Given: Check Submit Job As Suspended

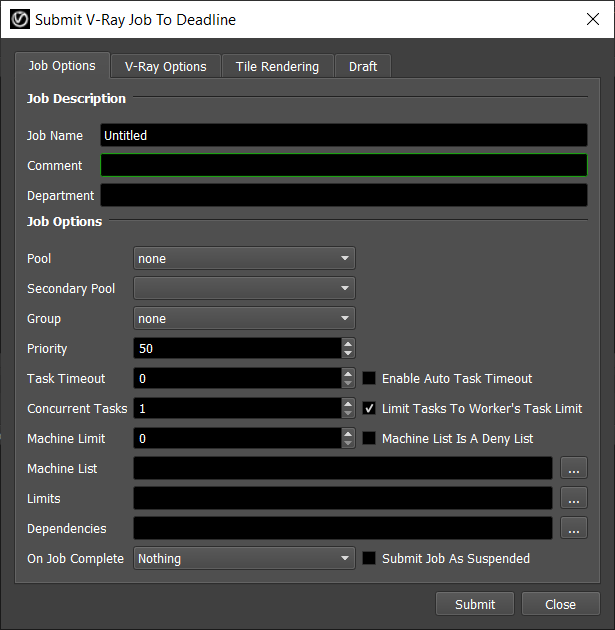Looking at the screenshot, I should [369, 559].
